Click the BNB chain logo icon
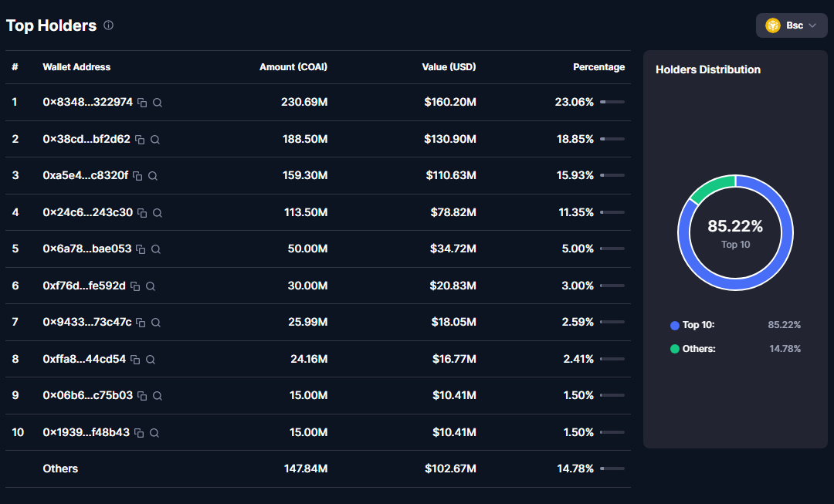Image resolution: width=834 pixels, height=504 pixels. coord(772,25)
